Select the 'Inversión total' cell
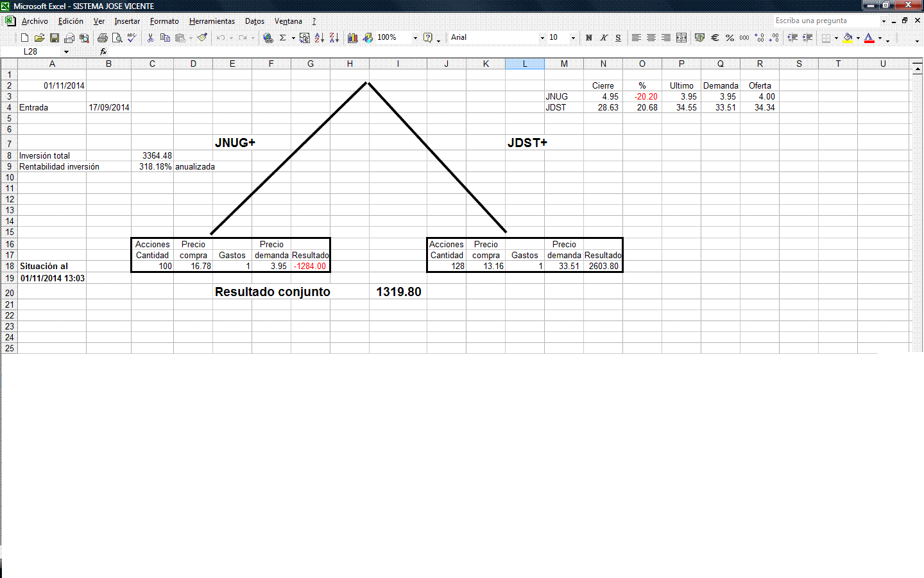The width and height of the screenshot is (924, 578). click(52, 155)
